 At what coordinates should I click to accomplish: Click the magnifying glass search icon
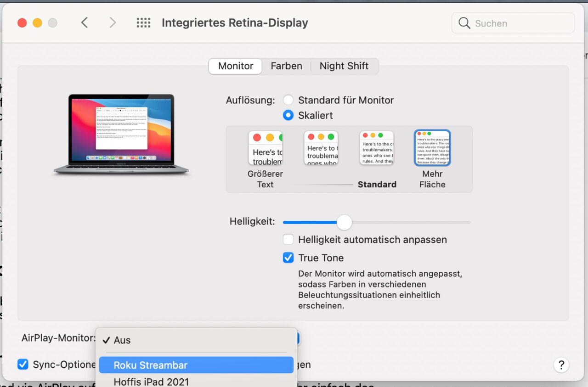(464, 23)
